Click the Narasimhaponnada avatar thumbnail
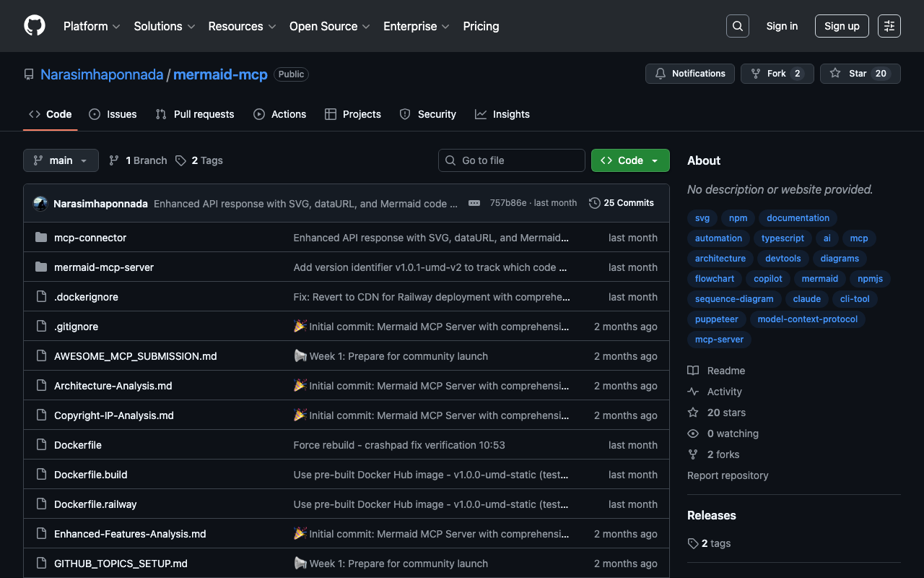The image size is (924, 578). tap(40, 204)
